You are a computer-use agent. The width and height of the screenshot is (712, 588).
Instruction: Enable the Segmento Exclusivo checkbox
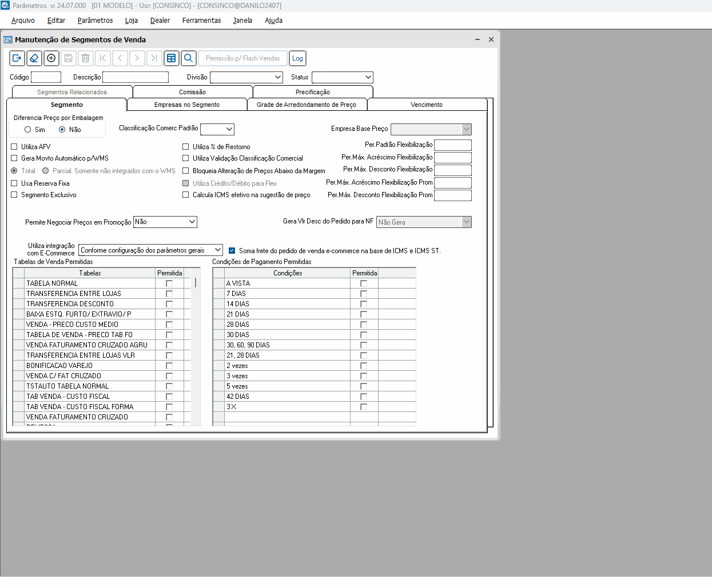[x=14, y=195]
